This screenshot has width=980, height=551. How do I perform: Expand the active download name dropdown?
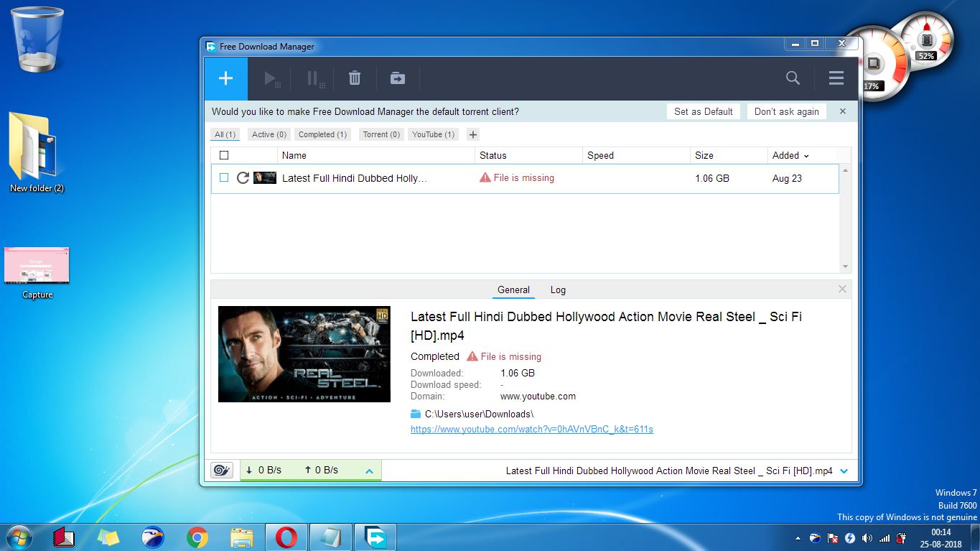tap(844, 471)
